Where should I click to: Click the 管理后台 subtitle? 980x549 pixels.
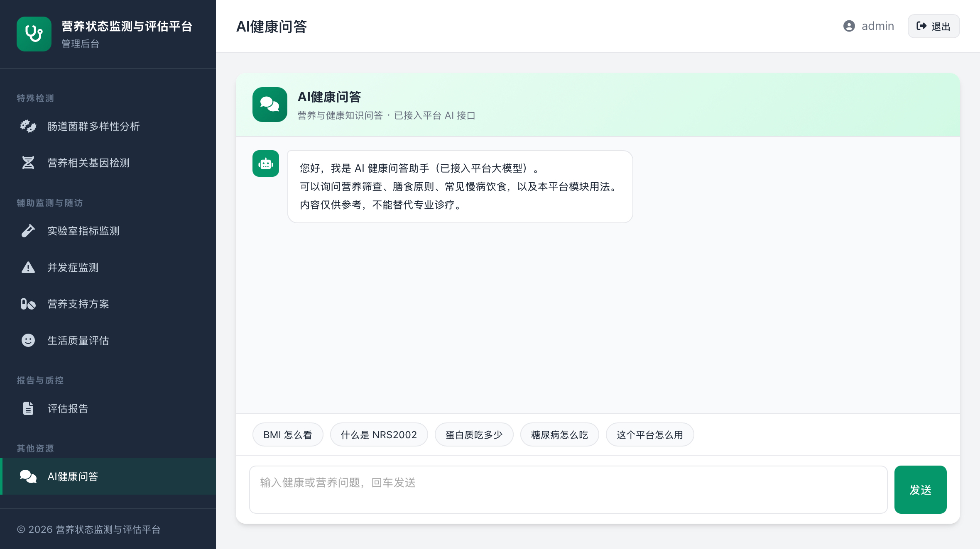click(x=81, y=44)
